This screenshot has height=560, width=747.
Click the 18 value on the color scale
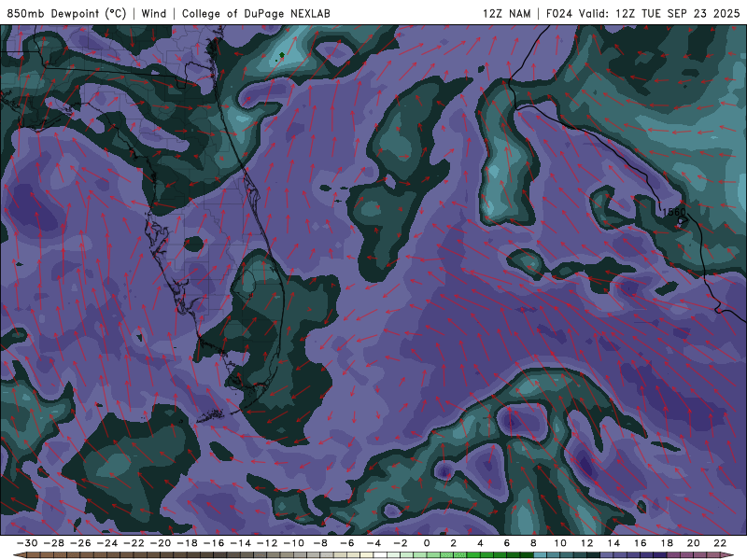[x=667, y=543]
